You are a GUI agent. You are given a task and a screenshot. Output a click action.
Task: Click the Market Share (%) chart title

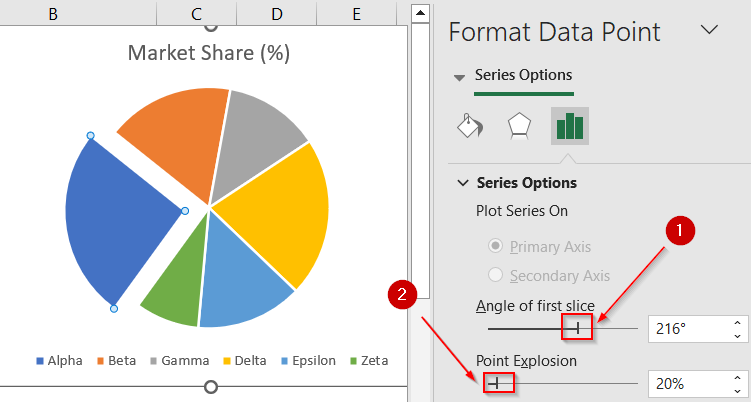coord(209,53)
